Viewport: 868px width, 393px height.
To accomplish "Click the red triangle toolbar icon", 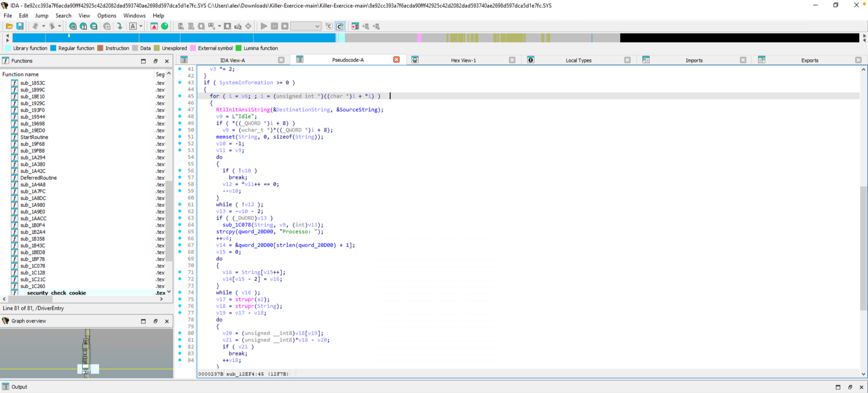I will [x=154, y=26].
